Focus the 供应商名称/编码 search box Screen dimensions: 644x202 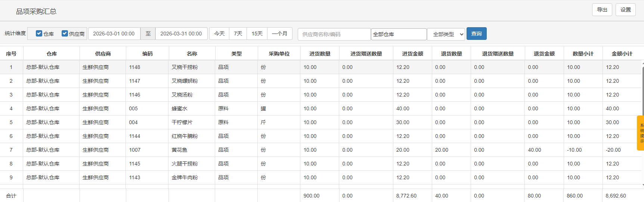click(x=334, y=34)
